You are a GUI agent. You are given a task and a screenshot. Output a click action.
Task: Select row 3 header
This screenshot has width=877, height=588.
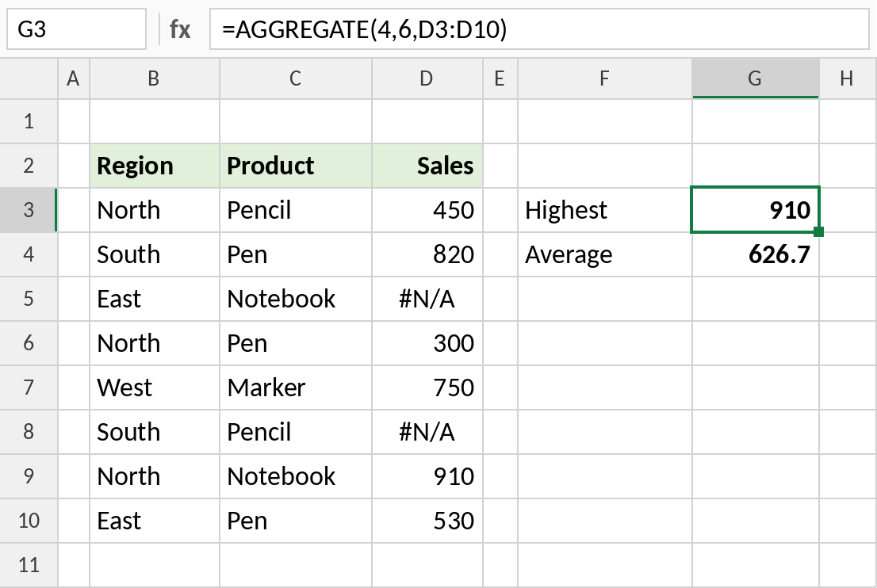[29, 210]
